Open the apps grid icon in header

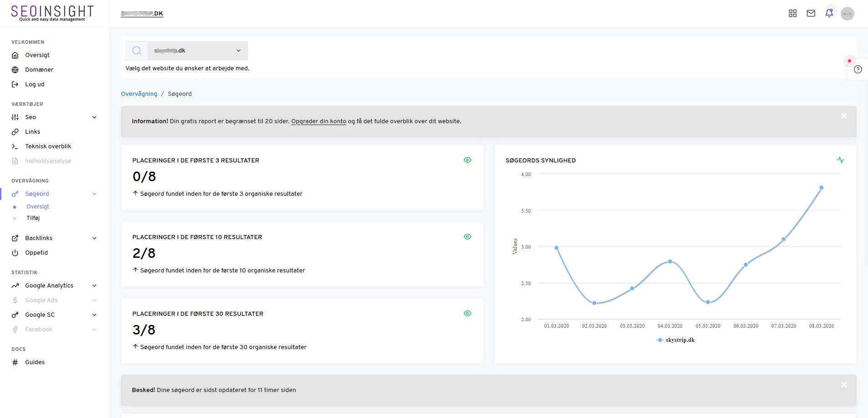(792, 13)
